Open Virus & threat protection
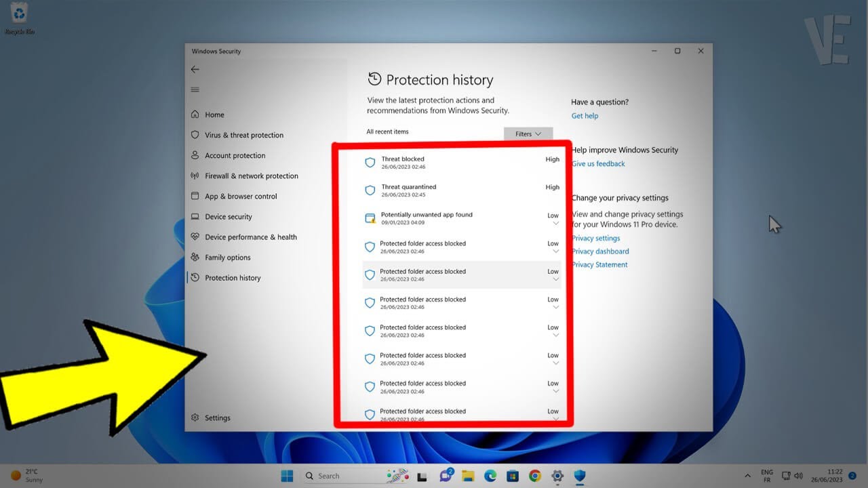The width and height of the screenshot is (868, 488). click(x=244, y=135)
